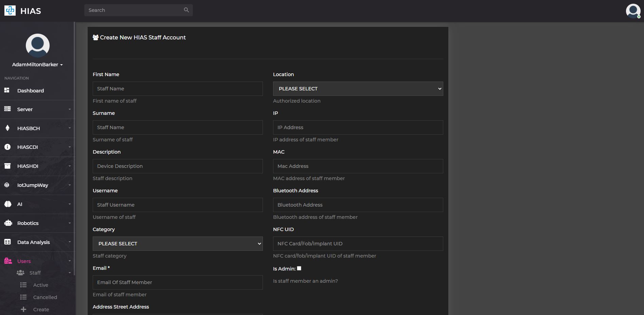Image resolution: width=644 pixels, height=315 pixels.
Task: Click the sidebar profile avatar picture
Action: point(38,46)
